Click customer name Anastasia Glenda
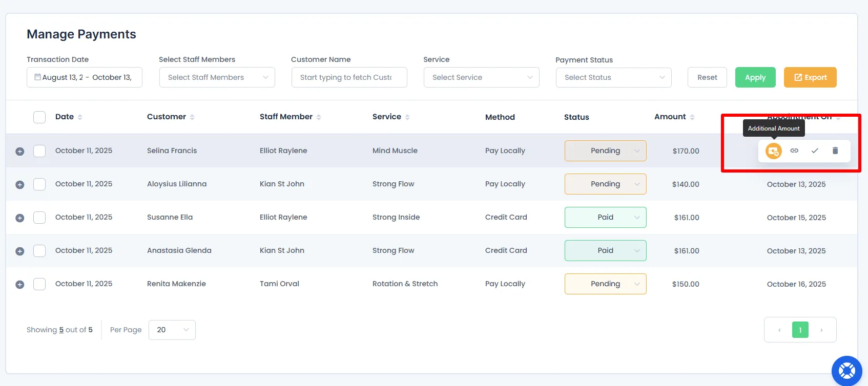 coord(179,250)
